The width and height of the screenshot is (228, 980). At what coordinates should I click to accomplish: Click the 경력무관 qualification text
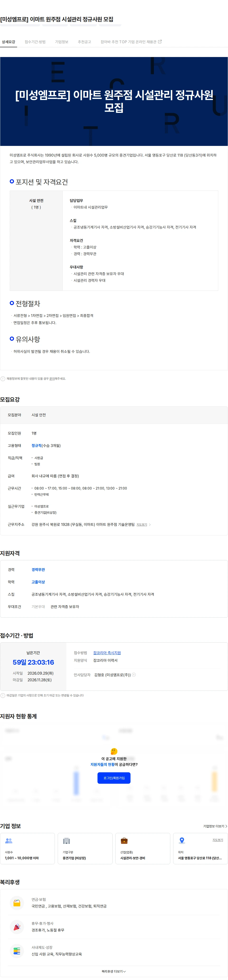(38, 570)
